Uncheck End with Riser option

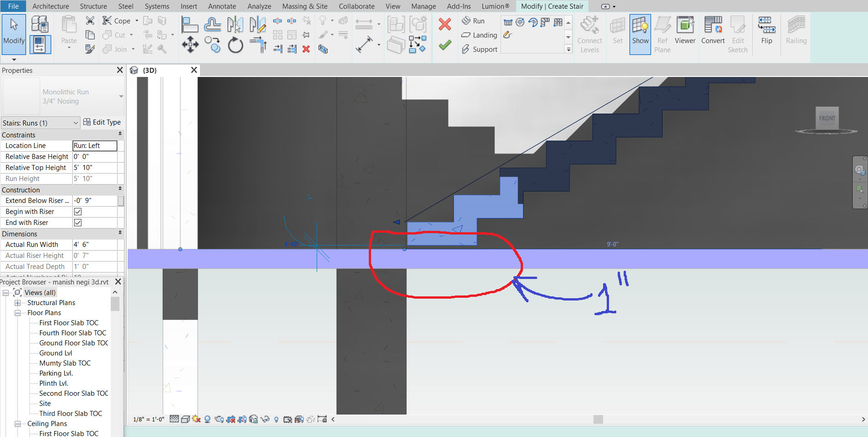[x=77, y=222]
